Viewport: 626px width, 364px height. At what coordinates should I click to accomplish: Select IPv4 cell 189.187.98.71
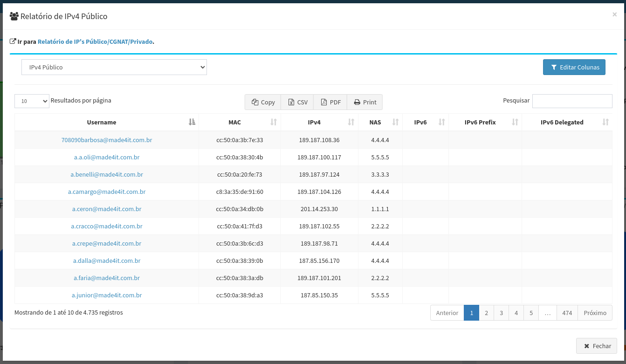click(319, 243)
